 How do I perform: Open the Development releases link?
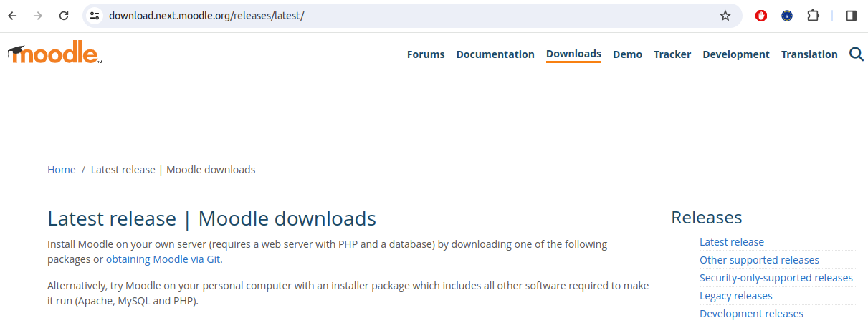point(751,314)
